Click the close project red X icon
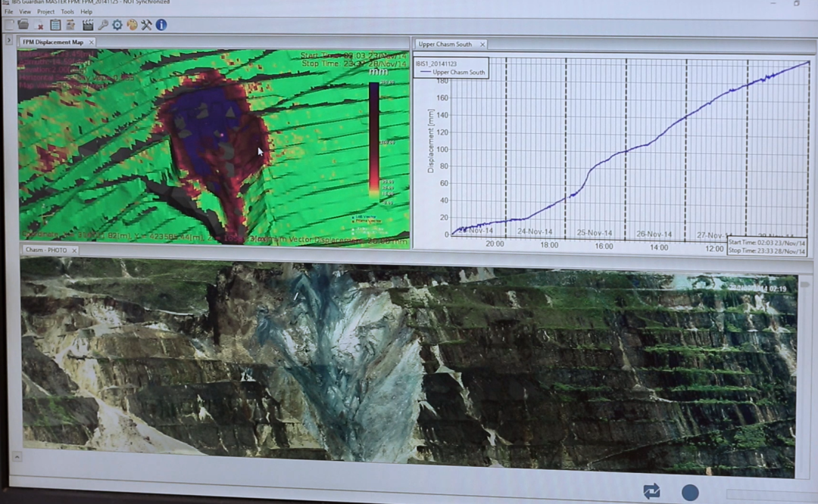Image resolution: width=818 pixels, height=504 pixels. pos(39,25)
